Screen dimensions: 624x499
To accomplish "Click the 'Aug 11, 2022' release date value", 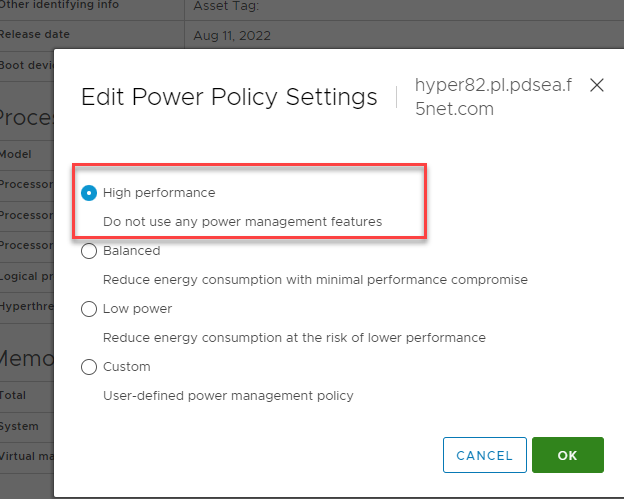I will pyautogui.click(x=232, y=35).
